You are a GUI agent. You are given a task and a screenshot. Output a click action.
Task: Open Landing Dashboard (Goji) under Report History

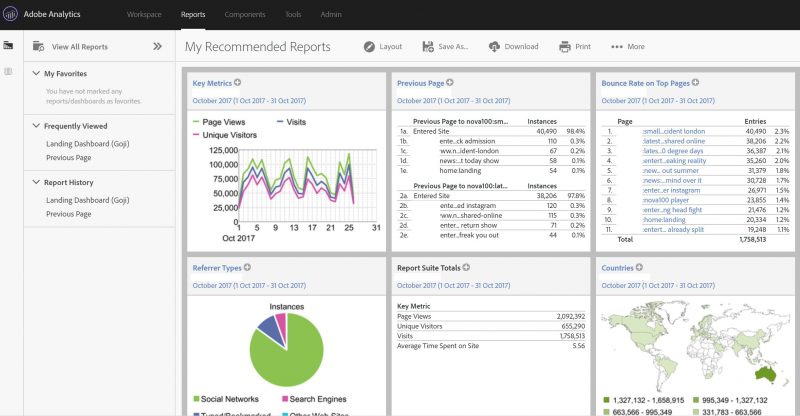[x=88, y=200]
